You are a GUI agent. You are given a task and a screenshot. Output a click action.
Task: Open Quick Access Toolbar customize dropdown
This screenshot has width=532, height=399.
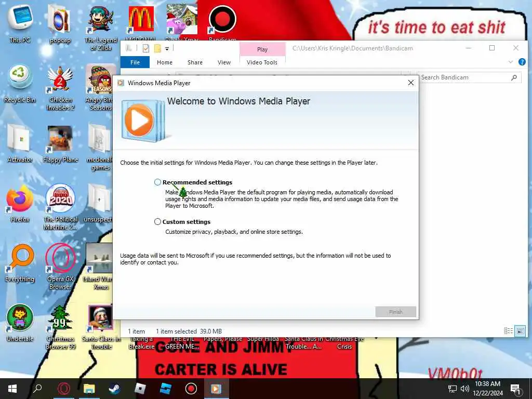pos(167,49)
